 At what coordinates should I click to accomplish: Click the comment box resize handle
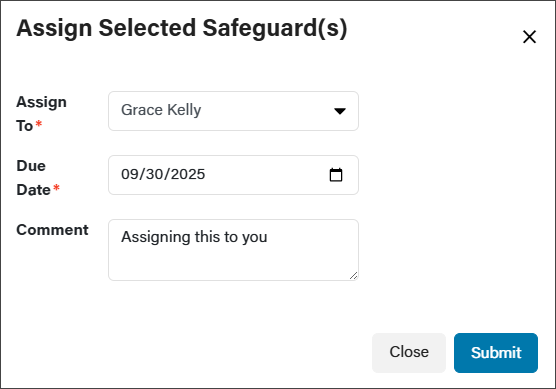pos(353,276)
